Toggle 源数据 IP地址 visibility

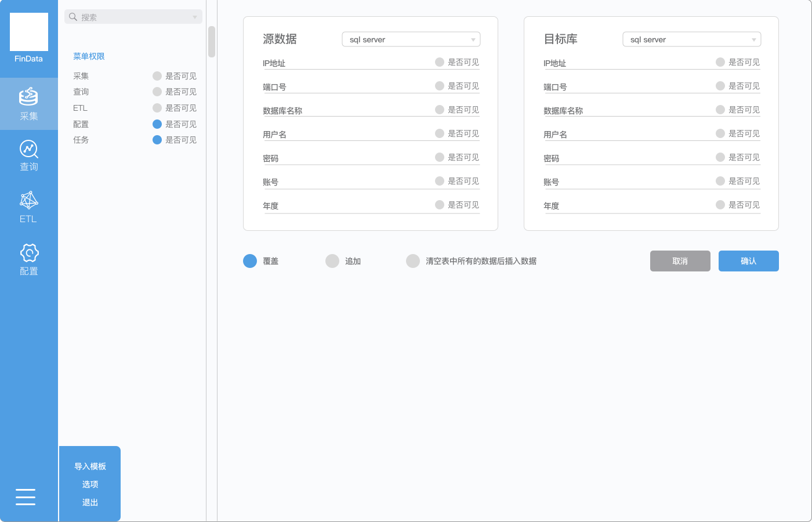pos(440,62)
